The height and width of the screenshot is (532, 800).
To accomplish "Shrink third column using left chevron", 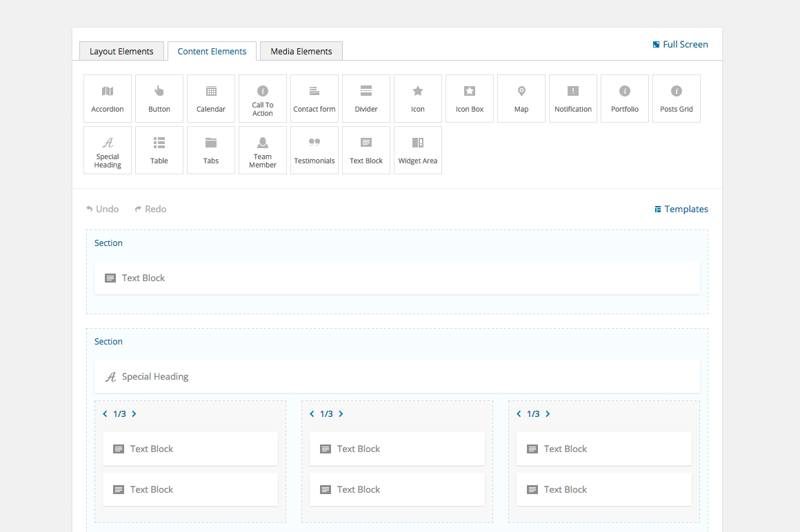I will [519, 414].
